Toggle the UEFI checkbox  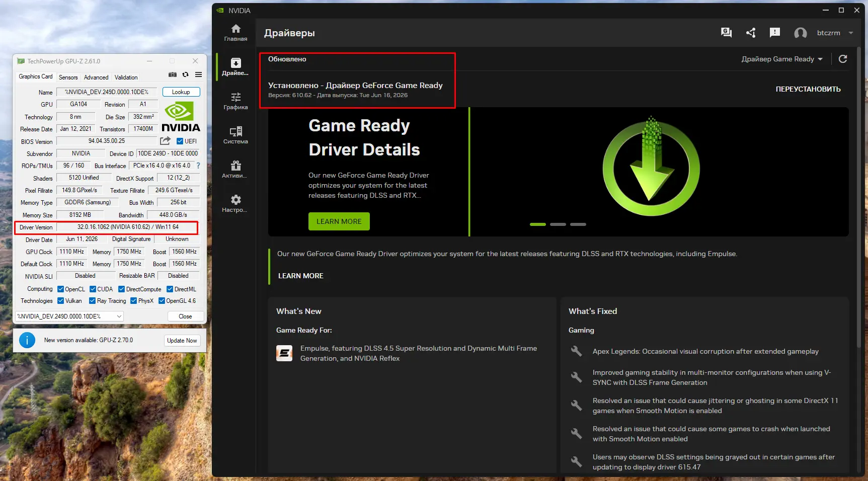pos(180,141)
